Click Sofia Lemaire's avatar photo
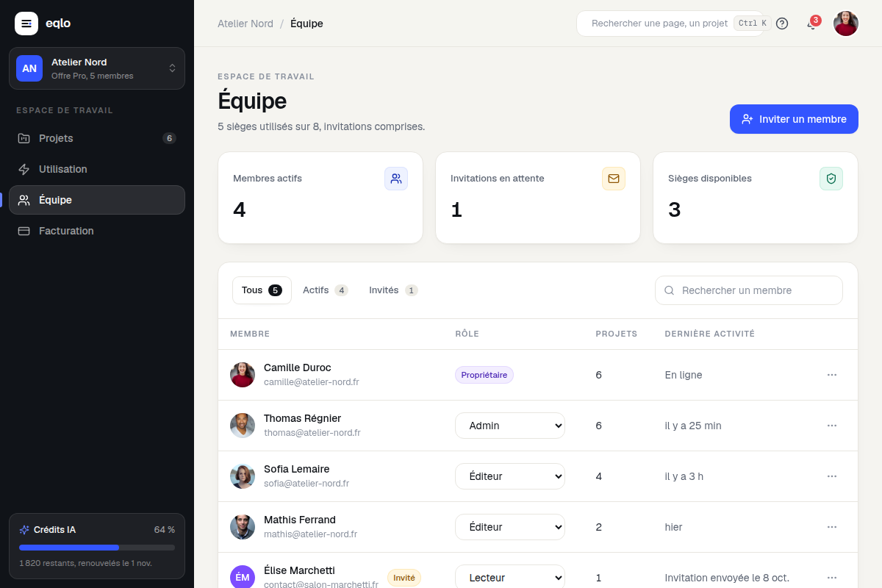This screenshot has width=882, height=588. pyautogui.click(x=243, y=476)
